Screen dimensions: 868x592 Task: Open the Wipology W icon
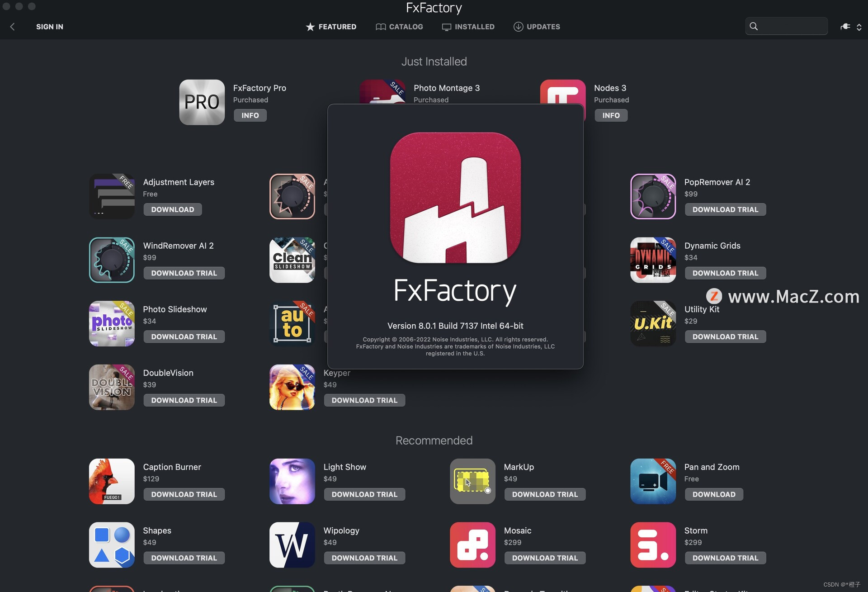(292, 545)
